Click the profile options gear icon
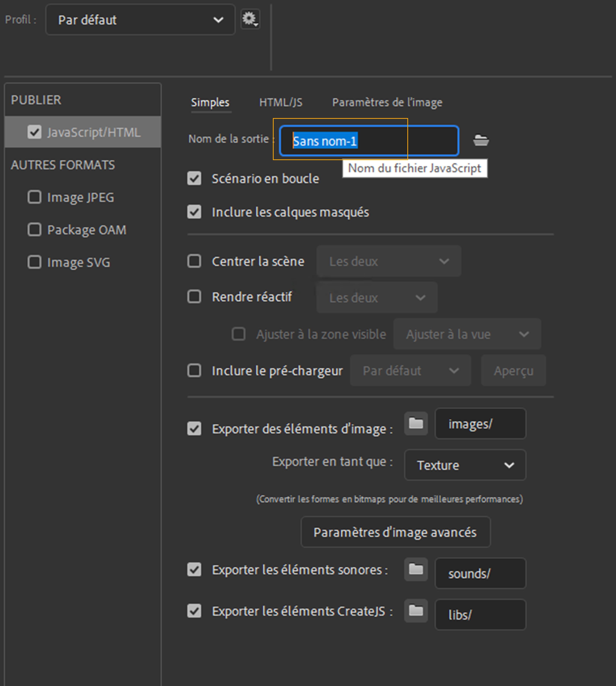 (x=250, y=19)
